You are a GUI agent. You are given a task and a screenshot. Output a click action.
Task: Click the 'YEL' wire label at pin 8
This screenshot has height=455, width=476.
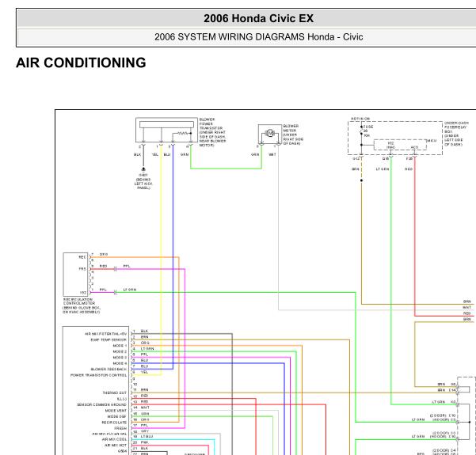(x=144, y=372)
